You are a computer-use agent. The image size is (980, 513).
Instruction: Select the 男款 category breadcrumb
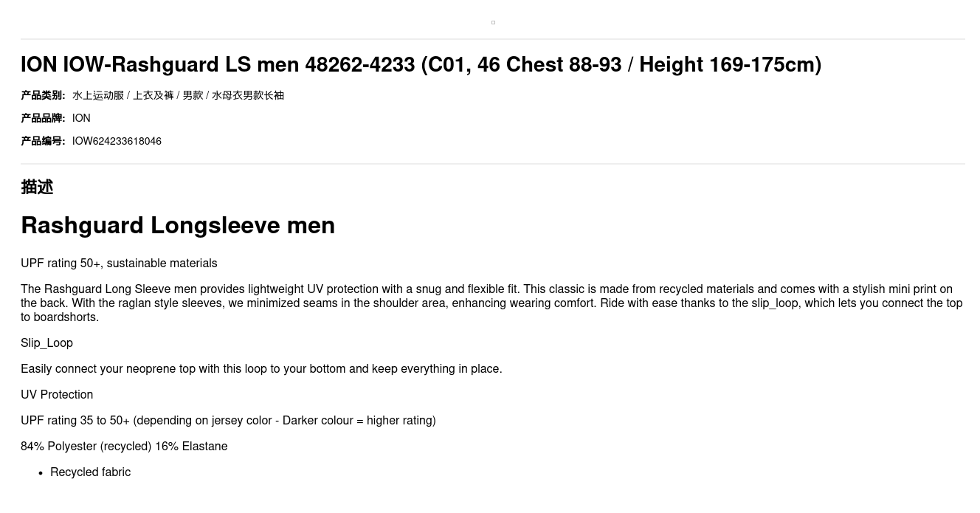point(193,95)
